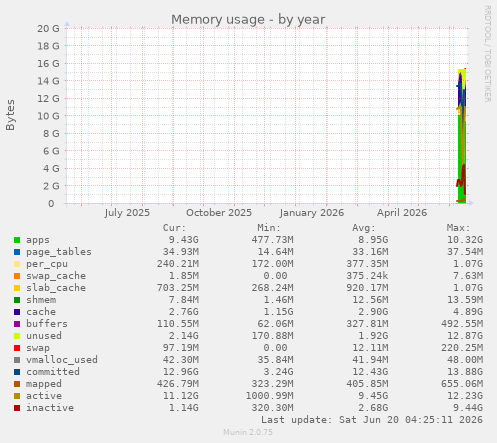Screen dimensions: 497x443
Task: Click the yellow slab_cache legend swatch
Action: (x=17, y=288)
